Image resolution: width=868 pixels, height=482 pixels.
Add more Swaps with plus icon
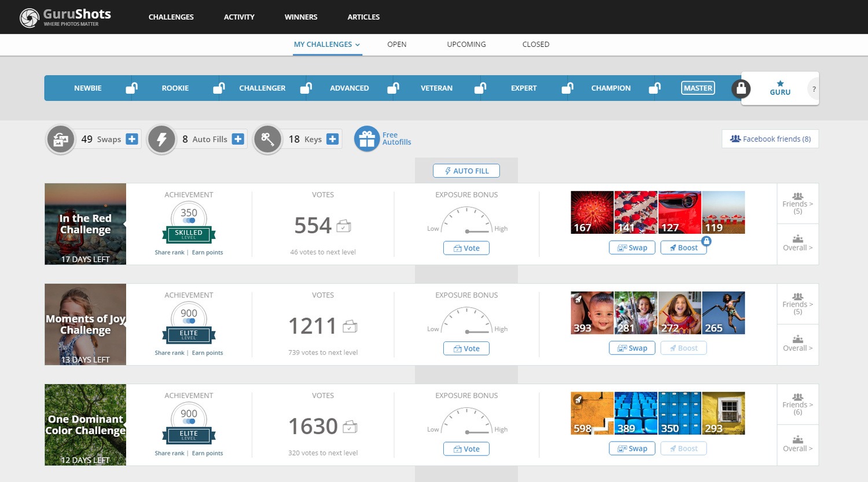(x=132, y=139)
